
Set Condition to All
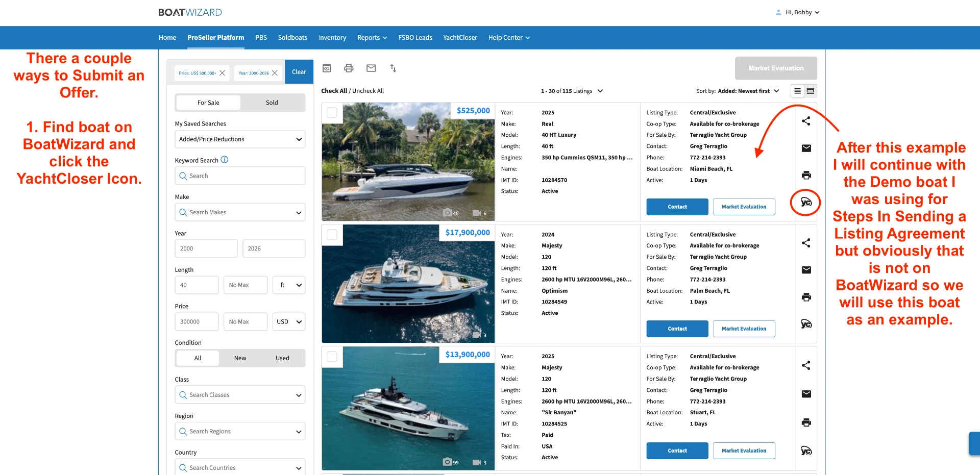198,358
